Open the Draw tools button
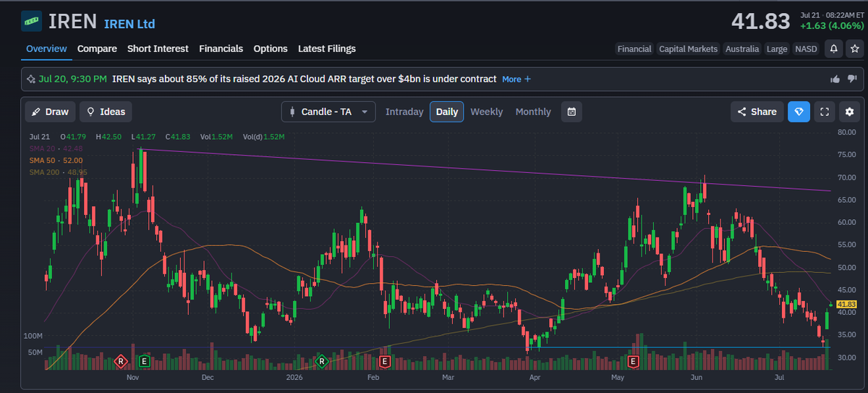Viewport: 868px width, 393px height. [50, 111]
